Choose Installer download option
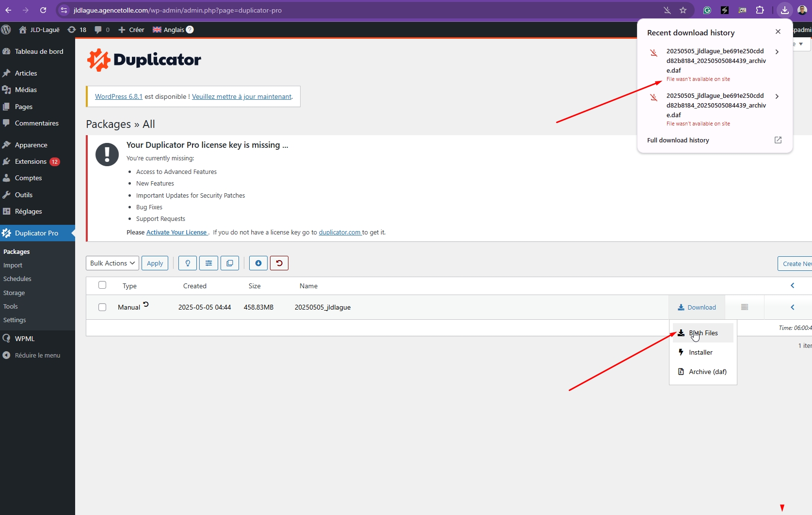The image size is (812, 515). coord(703,352)
